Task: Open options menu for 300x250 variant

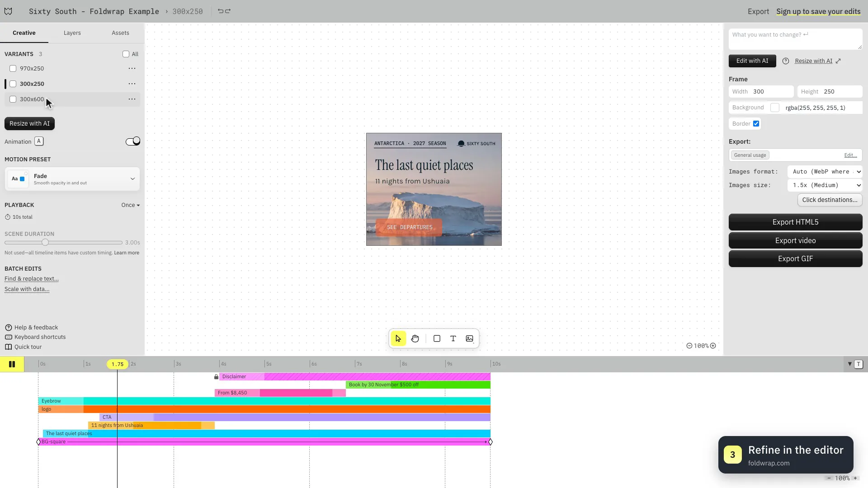Action: pyautogui.click(x=132, y=84)
